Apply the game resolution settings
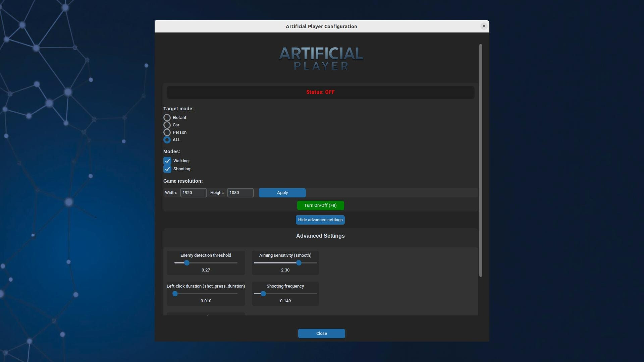The height and width of the screenshot is (362, 644). pyautogui.click(x=282, y=193)
